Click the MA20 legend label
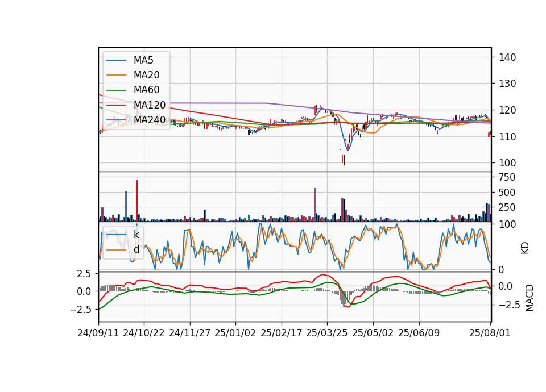The height and width of the screenshot is (392, 546). pyautogui.click(x=146, y=75)
